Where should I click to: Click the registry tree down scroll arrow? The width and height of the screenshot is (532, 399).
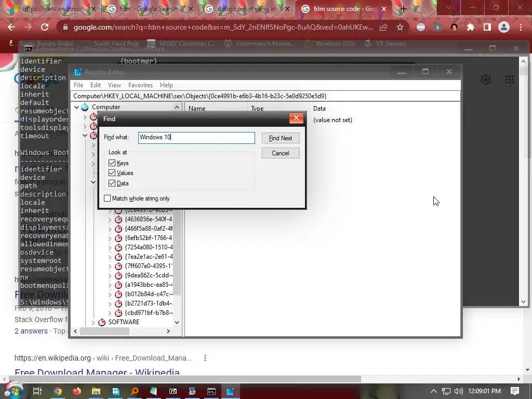(177, 322)
